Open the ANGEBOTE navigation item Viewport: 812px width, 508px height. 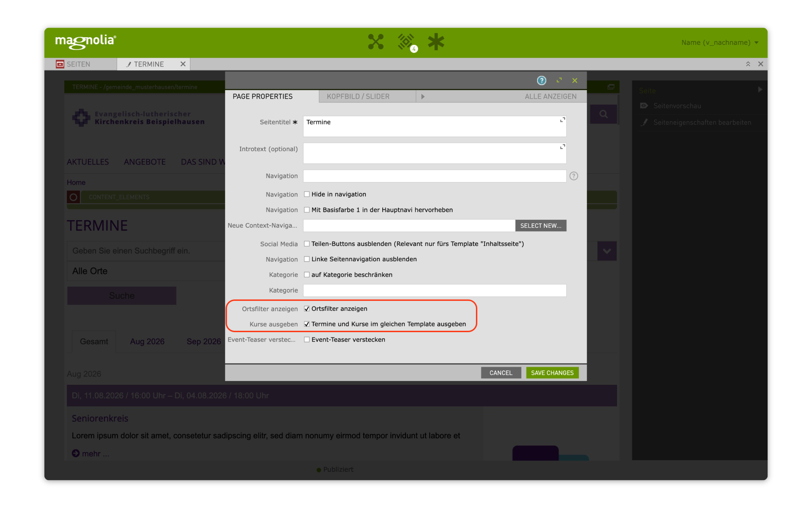(x=145, y=162)
